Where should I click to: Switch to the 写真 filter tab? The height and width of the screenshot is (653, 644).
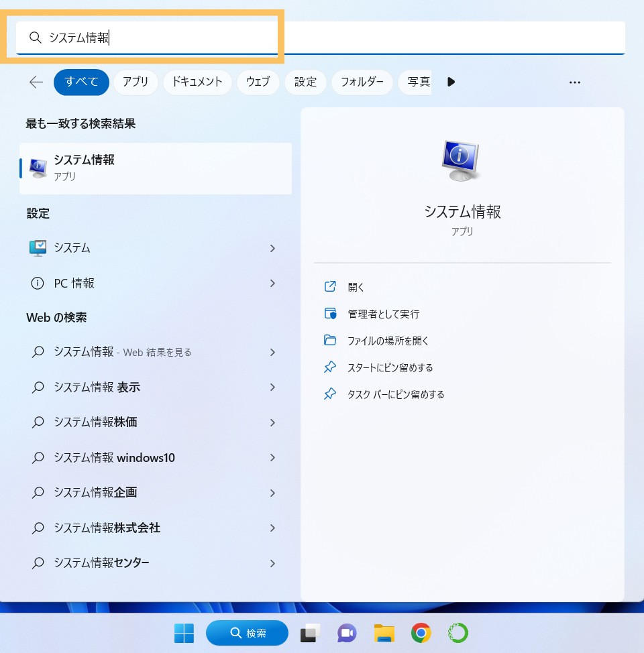tap(415, 82)
